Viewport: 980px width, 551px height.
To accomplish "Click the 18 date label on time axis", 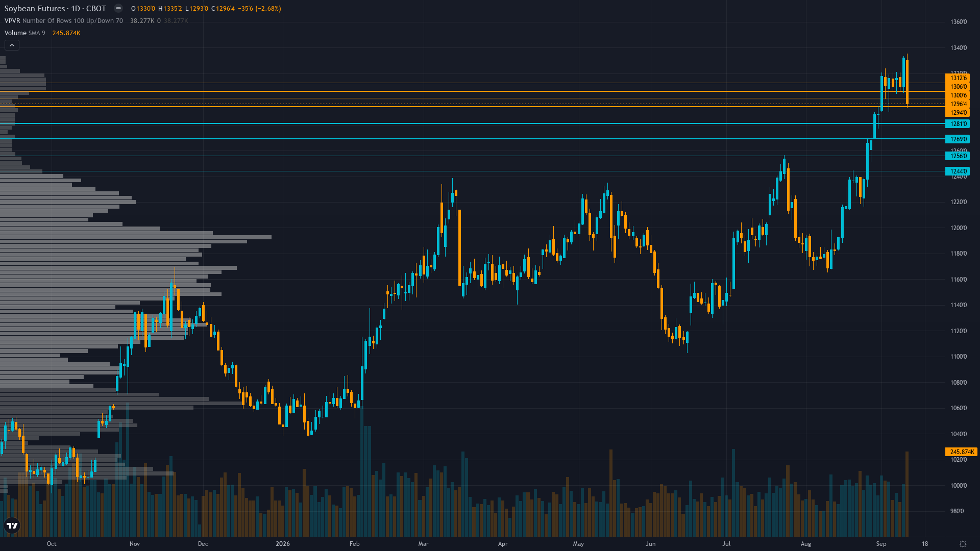I will pyautogui.click(x=925, y=544).
